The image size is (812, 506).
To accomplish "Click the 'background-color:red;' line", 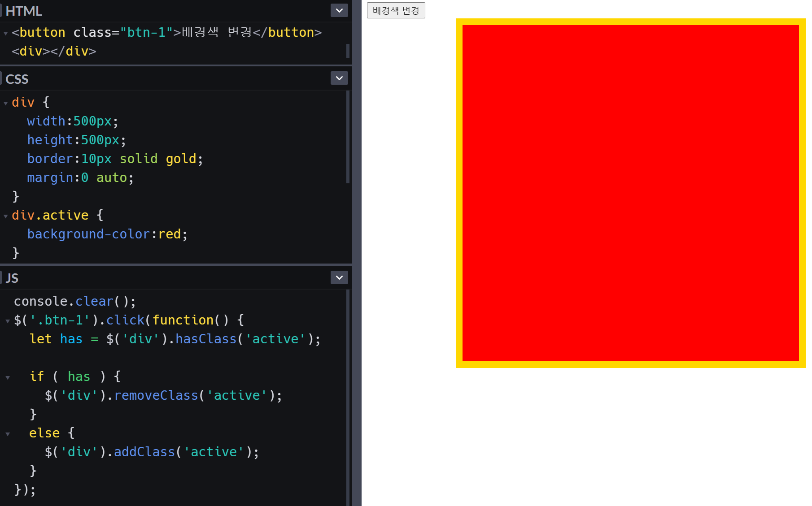I will [107, 234].
